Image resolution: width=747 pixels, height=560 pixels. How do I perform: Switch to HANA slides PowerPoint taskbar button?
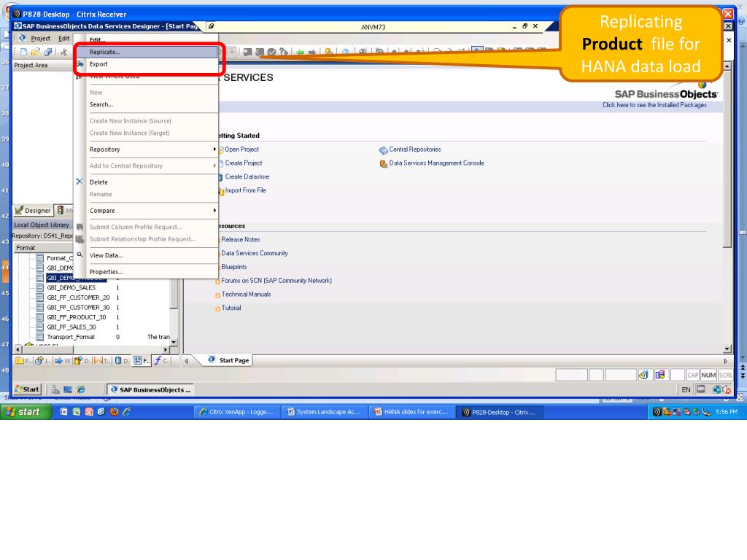(x=412, y=412)
